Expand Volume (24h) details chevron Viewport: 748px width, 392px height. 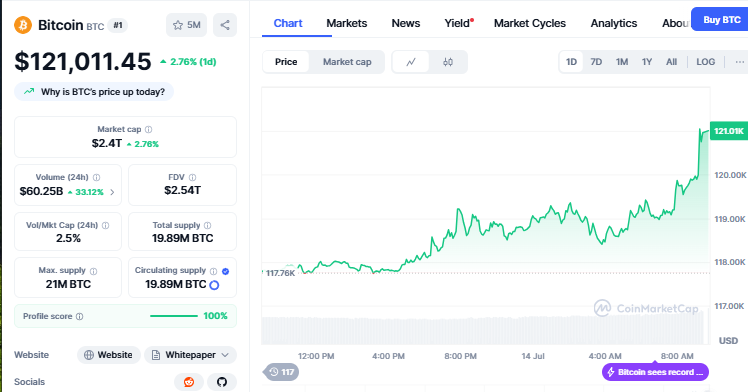[x=112, y=192]
